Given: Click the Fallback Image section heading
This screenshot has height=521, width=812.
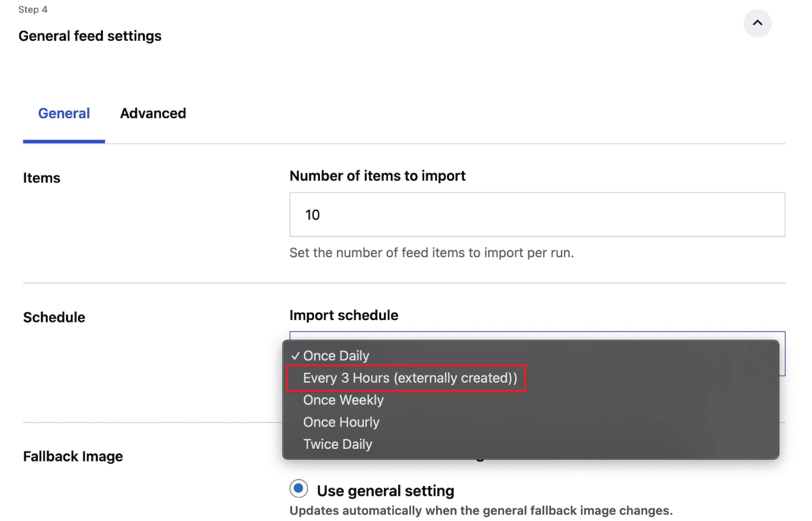Looking at the screenshot, I should (x=73, y=456).
